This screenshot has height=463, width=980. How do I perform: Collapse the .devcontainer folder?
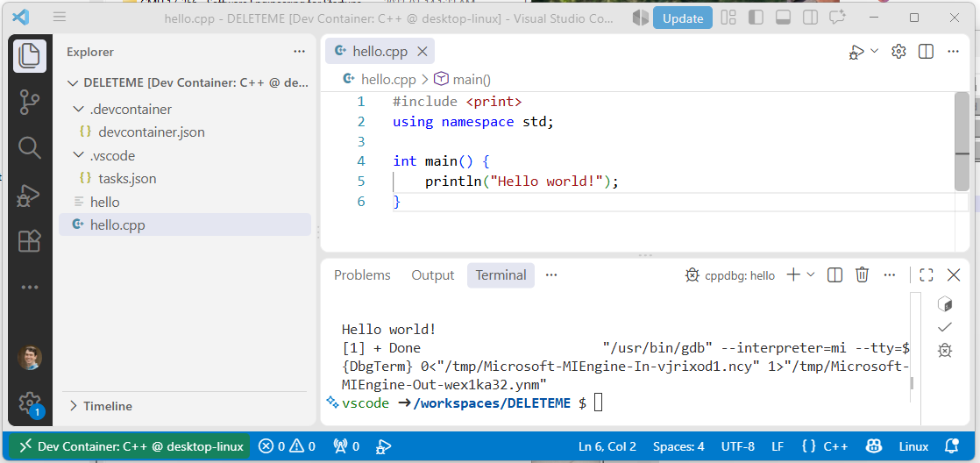[x=184, y=110]
